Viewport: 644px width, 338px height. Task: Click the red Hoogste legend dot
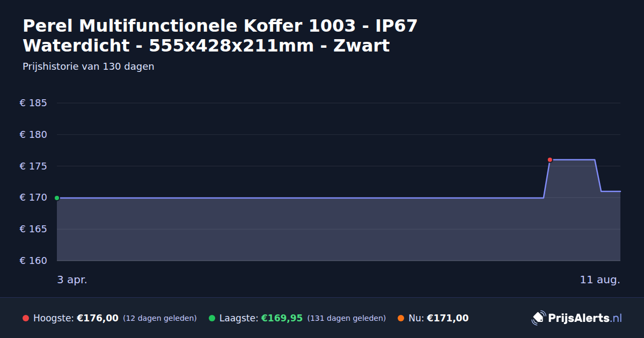[26, 318]
